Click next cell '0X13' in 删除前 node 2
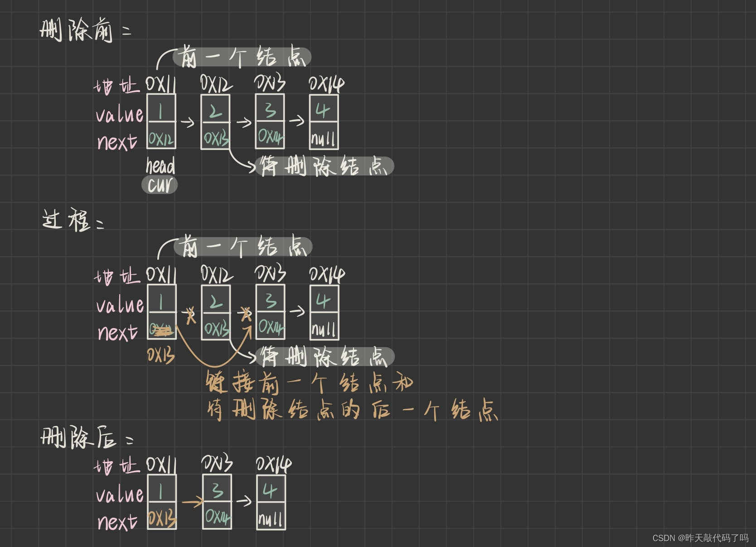This screenshot has width=756, height=547. click(x=216, y=136)
